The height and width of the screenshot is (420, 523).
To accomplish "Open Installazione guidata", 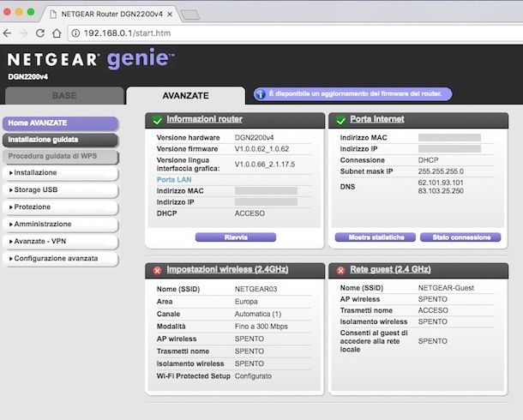I will coord(60,140).
